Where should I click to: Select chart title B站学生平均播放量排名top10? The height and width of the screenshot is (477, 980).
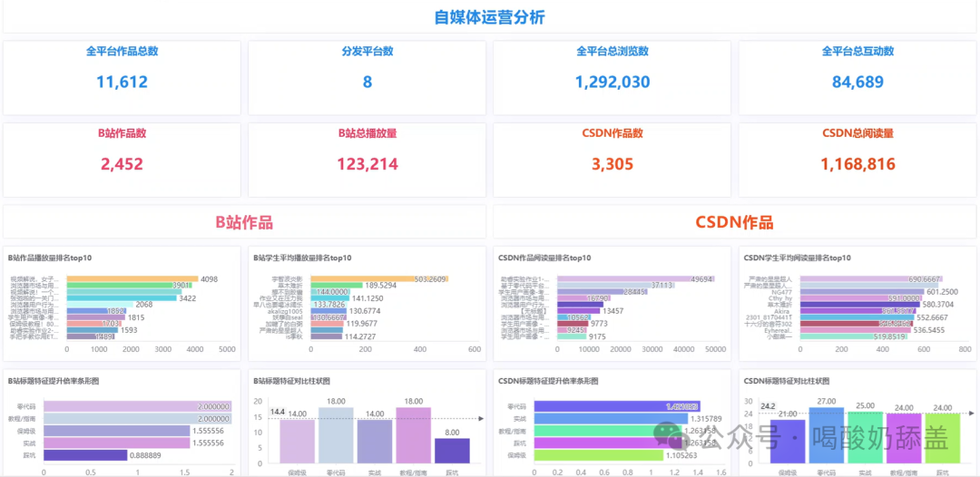click(x=302, y=258)
